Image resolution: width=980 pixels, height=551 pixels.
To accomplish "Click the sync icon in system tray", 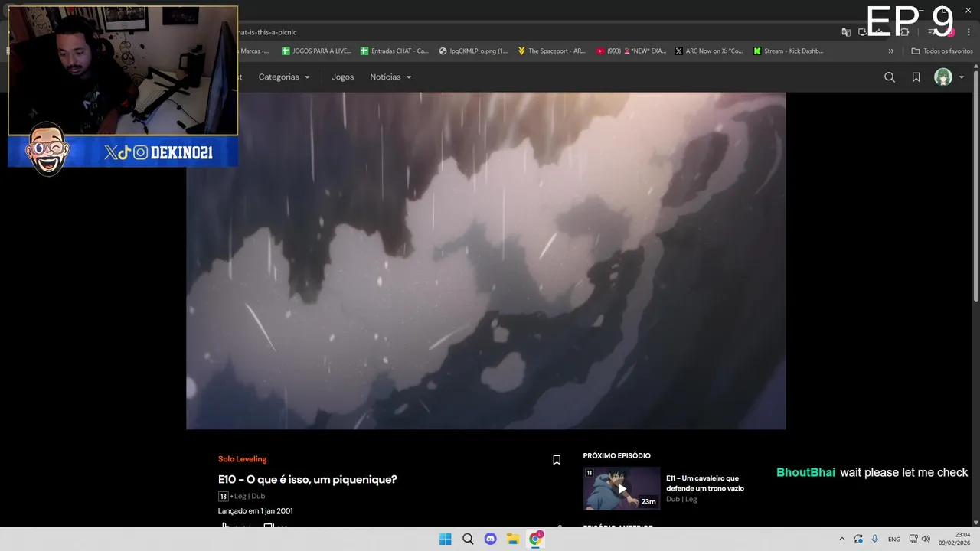I will coord(858,539).
